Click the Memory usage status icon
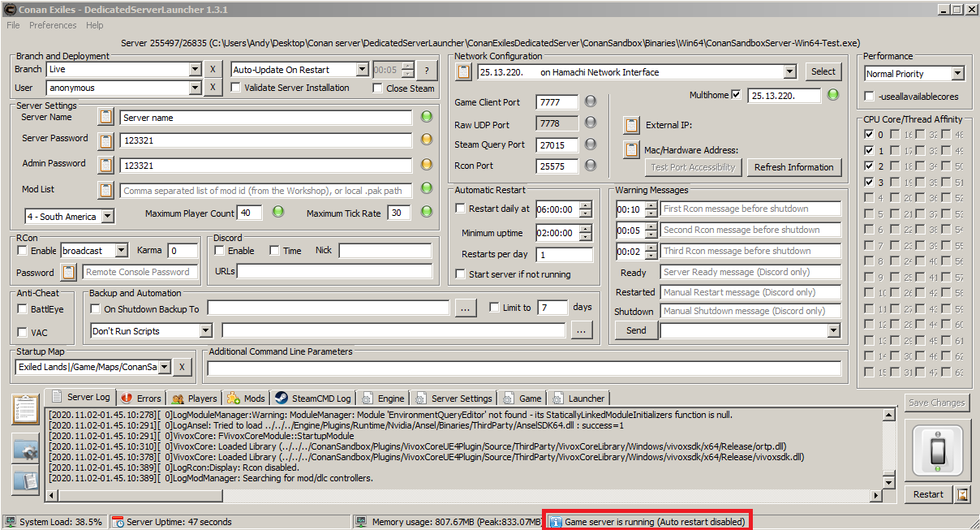The height and width of the screenshot is (530, 980). click(362, 522)
